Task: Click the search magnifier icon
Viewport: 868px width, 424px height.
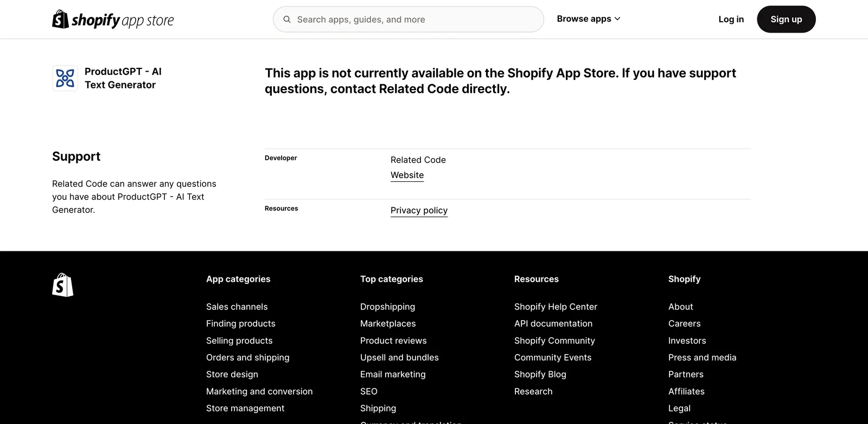Action: pos(287,20)
